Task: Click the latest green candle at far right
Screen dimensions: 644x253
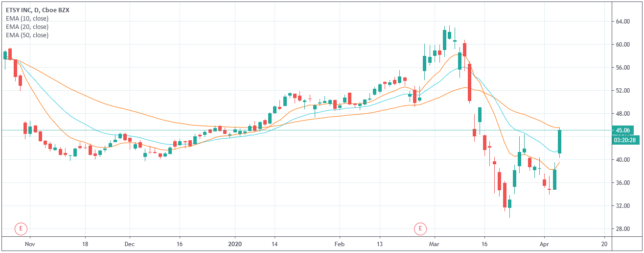Action: (x=559, y=142)
